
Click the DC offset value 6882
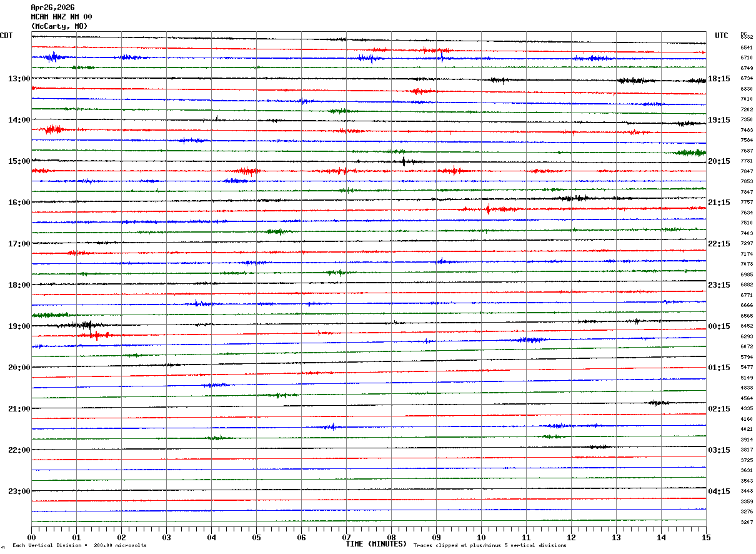(x=747, y=285)
